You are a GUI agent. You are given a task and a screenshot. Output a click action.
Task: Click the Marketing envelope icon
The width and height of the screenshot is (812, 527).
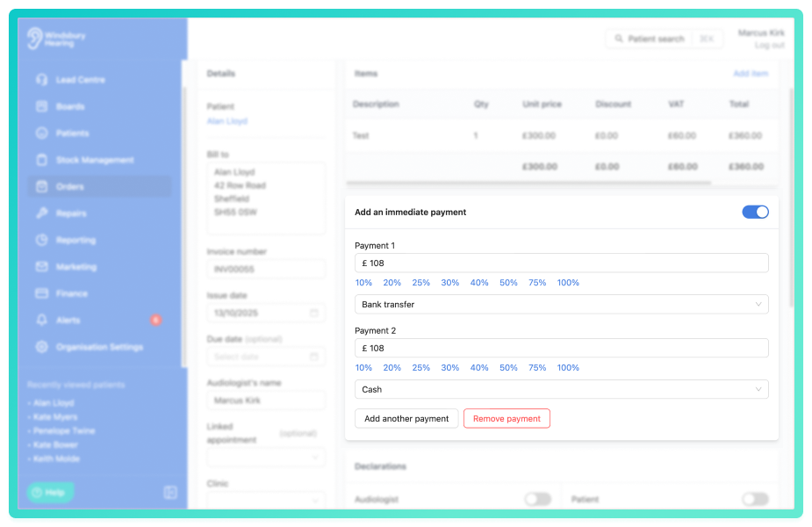[42, 266]
